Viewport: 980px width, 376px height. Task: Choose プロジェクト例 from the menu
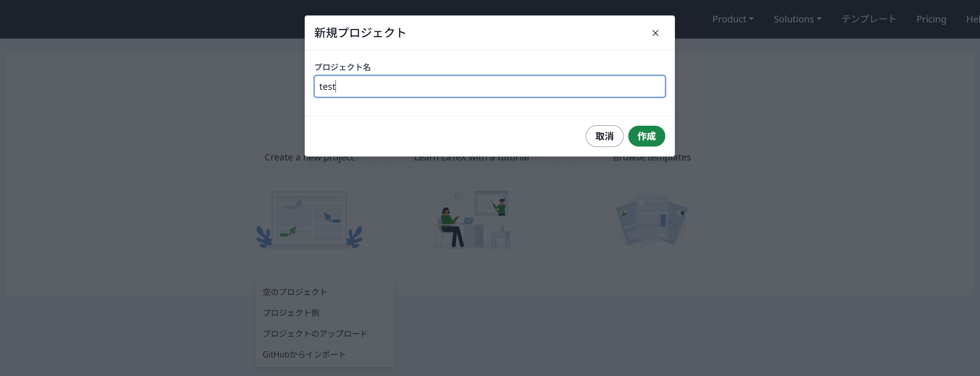pos(325,313)
